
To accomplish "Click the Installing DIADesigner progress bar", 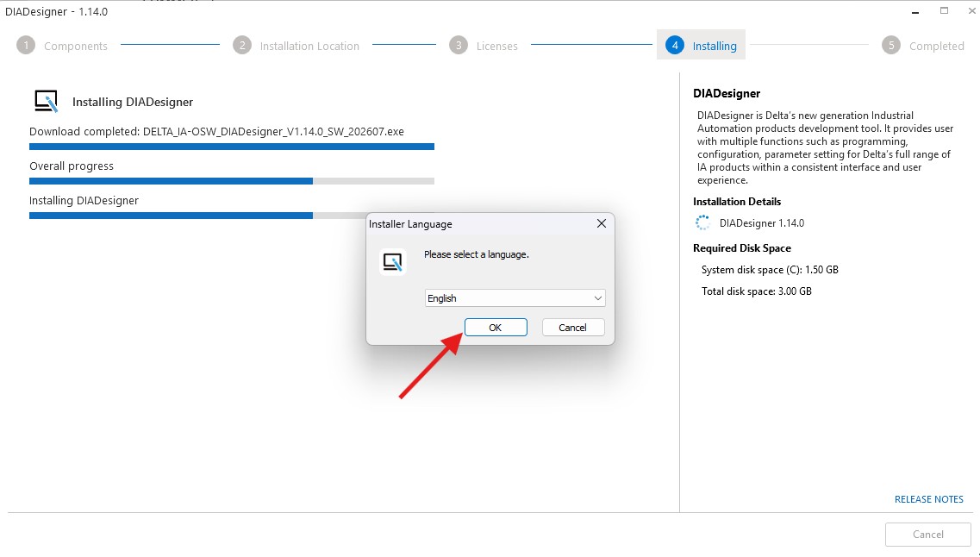I will click(x=197, y=216).
